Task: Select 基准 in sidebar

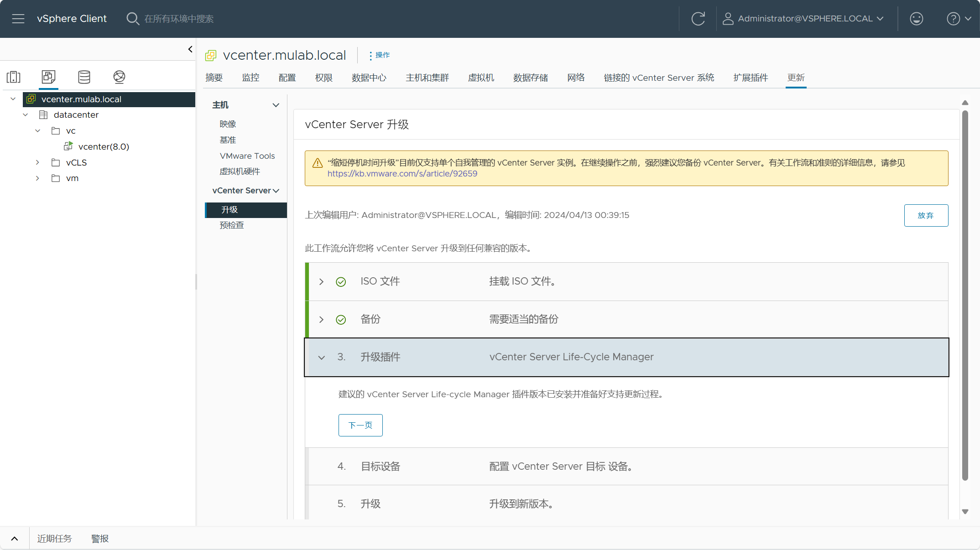Action: click(228, 140)
